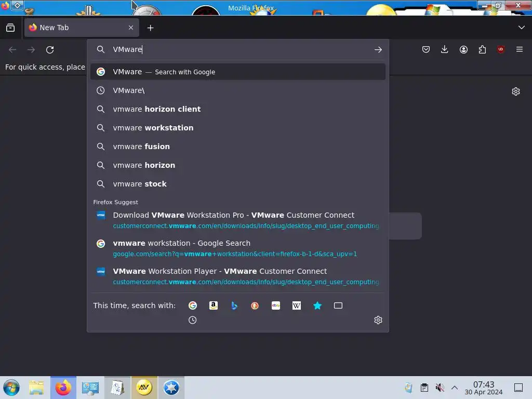Image resolution: width=532 pixels, height=399 pixels.
Task: Choose vmware fusion suggestion
Action: tap(238, 146)
